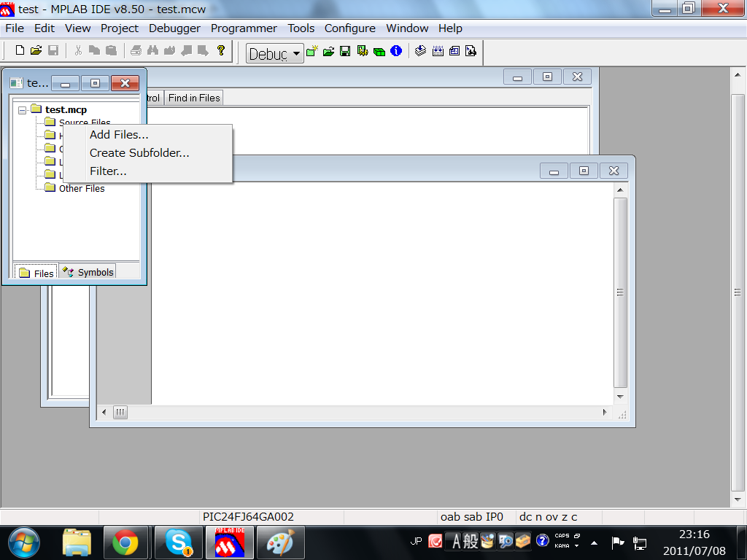
Task: Click the editor window scroll-right arrow
Action: point(605,413)
